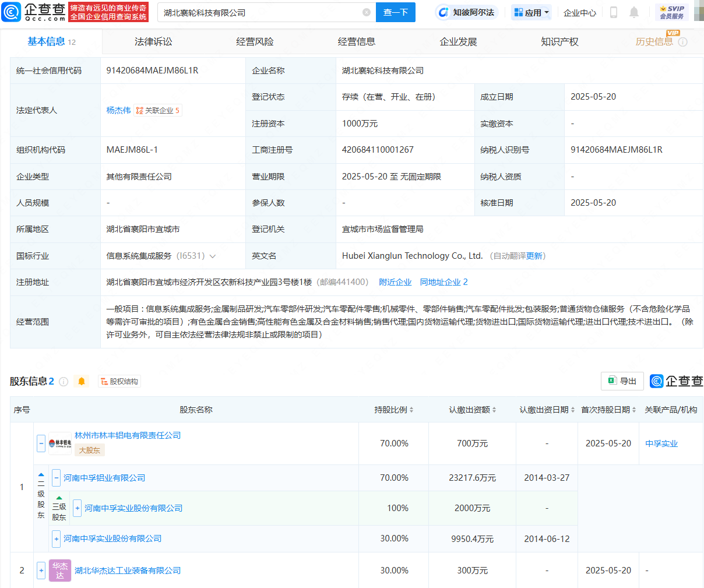
Task: Switch to 经营信息 tab
Action: (357, 42)
